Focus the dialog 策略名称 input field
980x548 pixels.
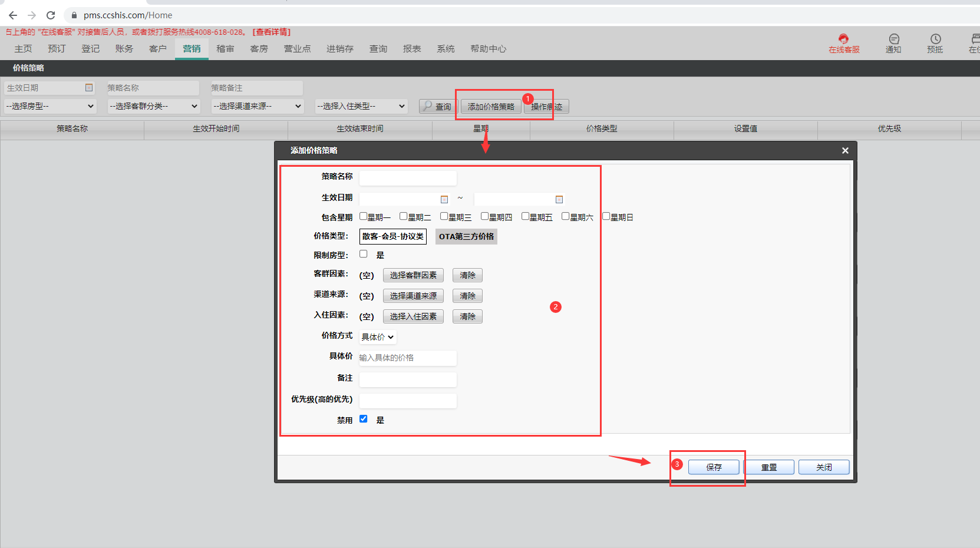[408, 177]
